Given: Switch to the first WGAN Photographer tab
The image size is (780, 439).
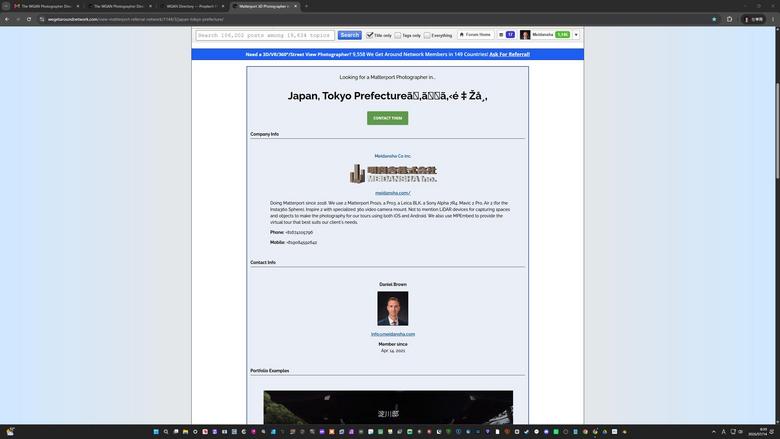Looking at the screenshot, I should [x=46, y=6].
